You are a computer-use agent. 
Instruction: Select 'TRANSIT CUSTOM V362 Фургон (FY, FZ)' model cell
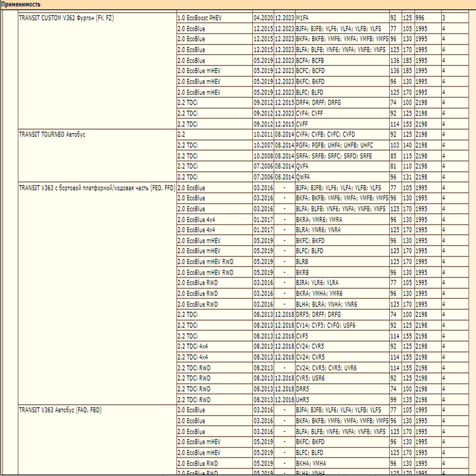[97, 71]
